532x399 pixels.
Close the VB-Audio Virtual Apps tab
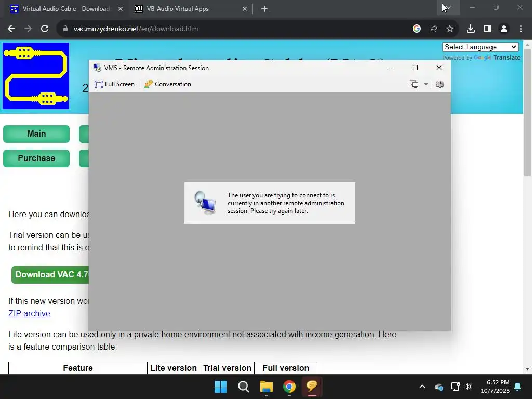coord(245,9)
